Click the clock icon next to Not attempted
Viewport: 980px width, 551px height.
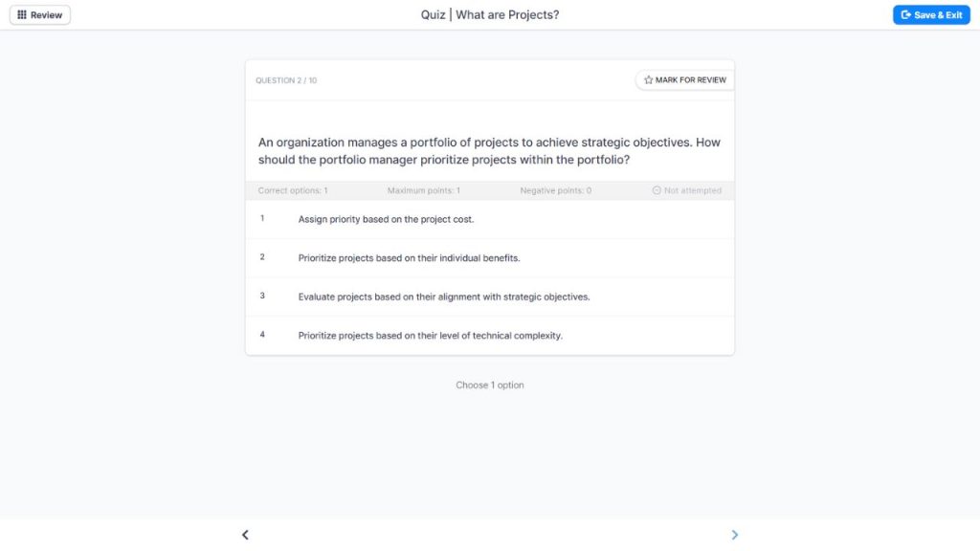[x=657, y=190]
